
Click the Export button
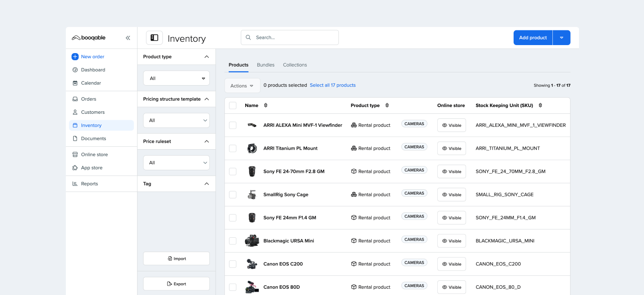click(176, 284)
